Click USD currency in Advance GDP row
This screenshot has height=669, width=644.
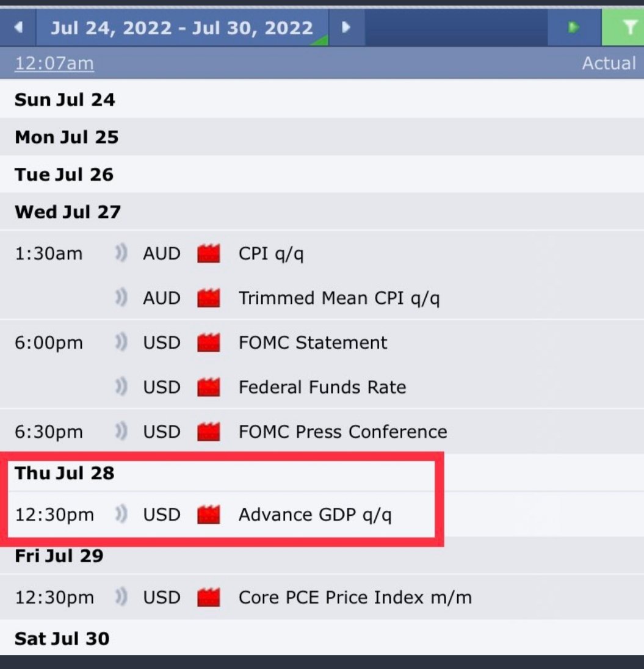(x=162, y=515)
